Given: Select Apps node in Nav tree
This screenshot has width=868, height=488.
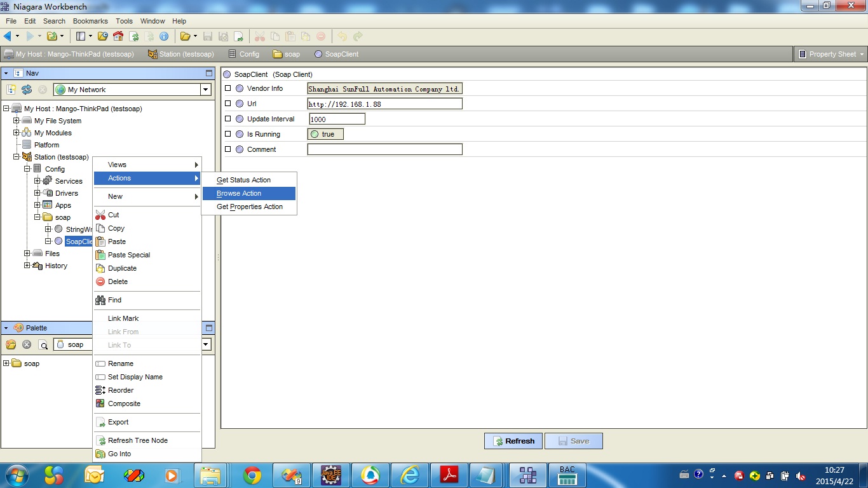Looking at the screenshot, I should coord(63,205).
